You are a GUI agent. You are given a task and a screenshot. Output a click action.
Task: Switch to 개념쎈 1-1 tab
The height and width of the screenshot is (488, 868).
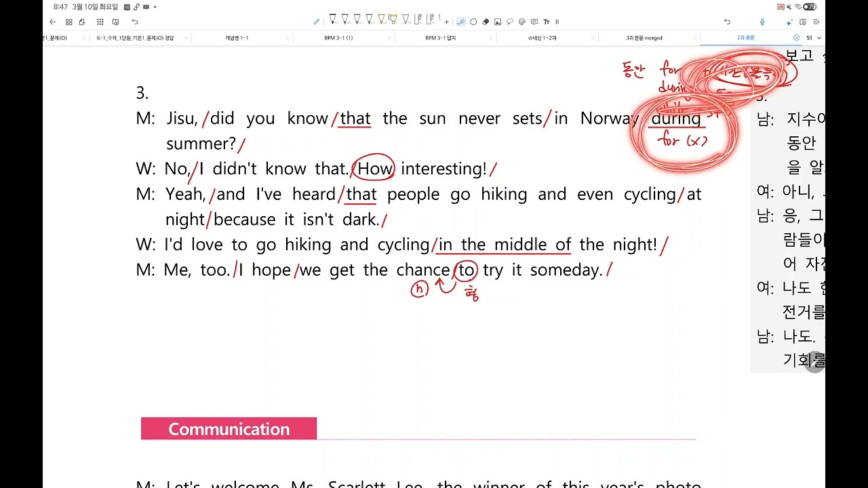[x=237, y=38]
